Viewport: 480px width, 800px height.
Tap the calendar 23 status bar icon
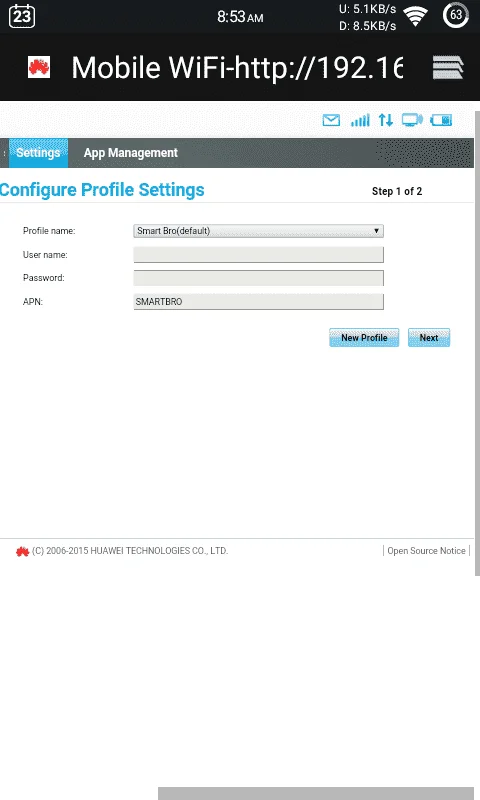(22, 16)
